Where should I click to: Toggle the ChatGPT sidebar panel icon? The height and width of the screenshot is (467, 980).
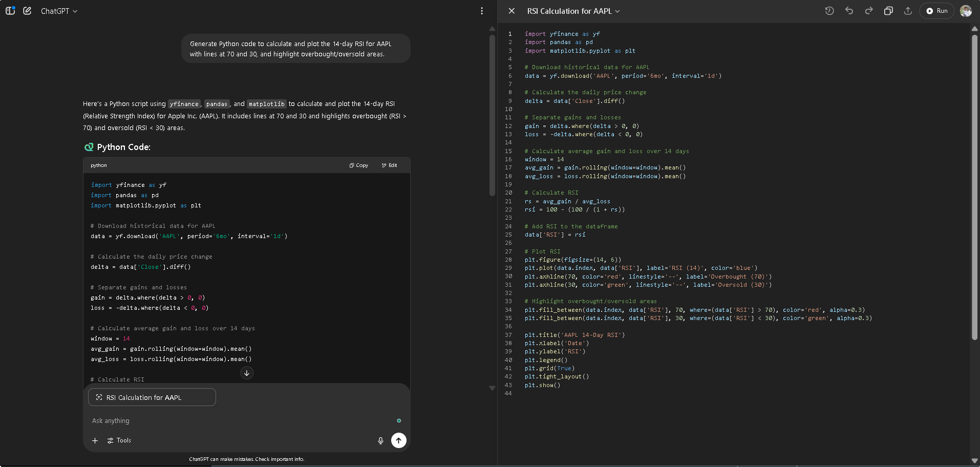[x=10, y=11]
